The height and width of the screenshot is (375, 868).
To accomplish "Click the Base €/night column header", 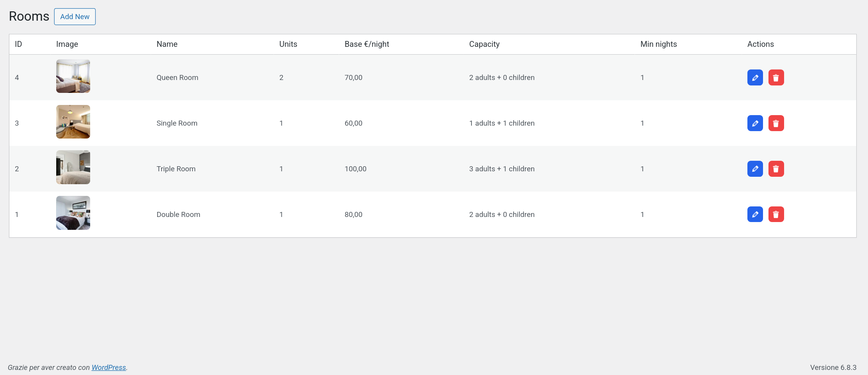I will pos(367,44).
